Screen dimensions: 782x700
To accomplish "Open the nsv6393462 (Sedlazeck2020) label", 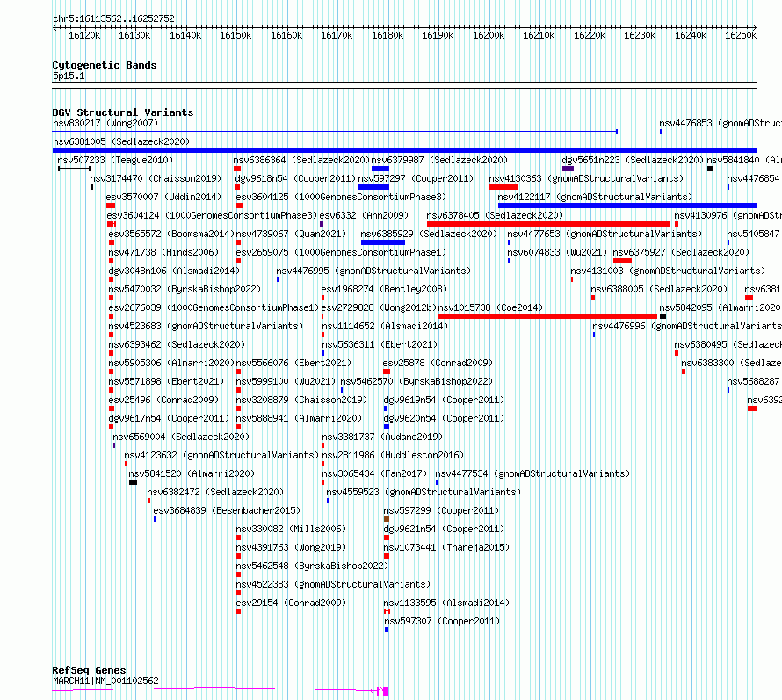I will coord(177,344).
